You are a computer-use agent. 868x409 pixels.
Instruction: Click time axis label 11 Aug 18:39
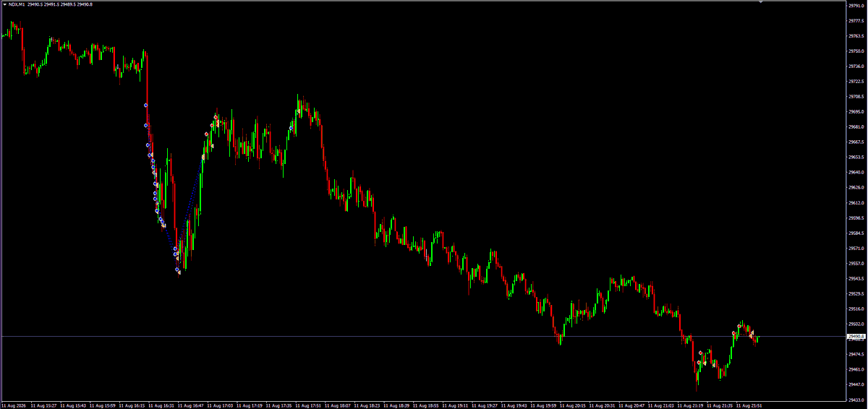pyautogui.click(x=397, y=405)
